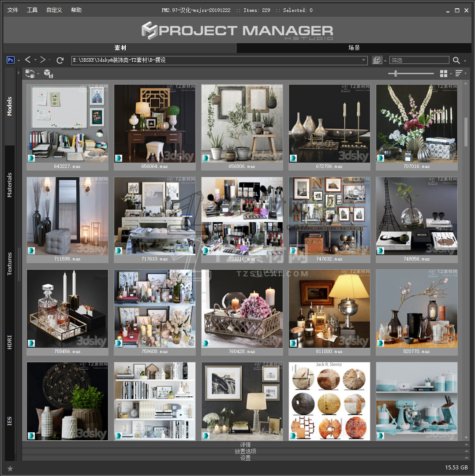This screenshot has width=475, height=476.
Task: Click the save asset box icon
Action: (x=48, y=74)
